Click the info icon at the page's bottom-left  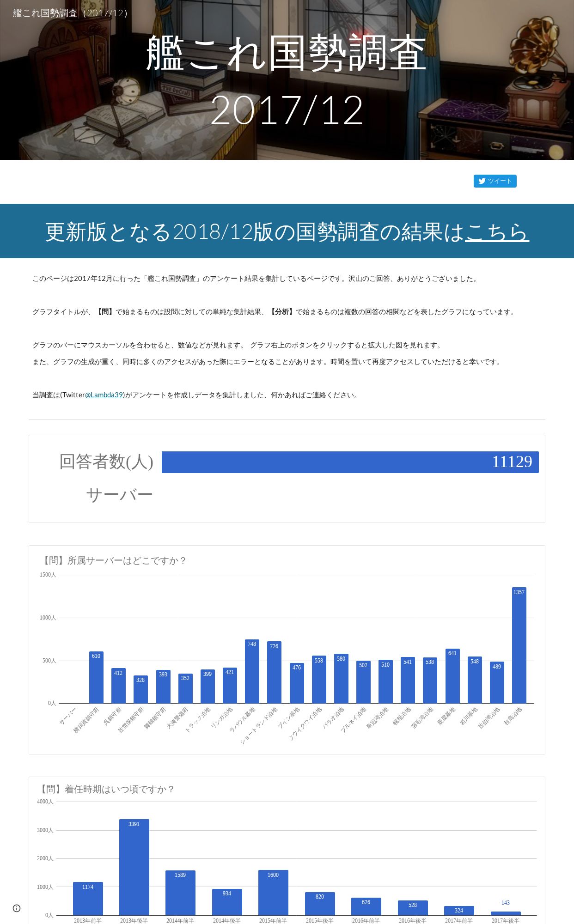(x=17, y=908)
